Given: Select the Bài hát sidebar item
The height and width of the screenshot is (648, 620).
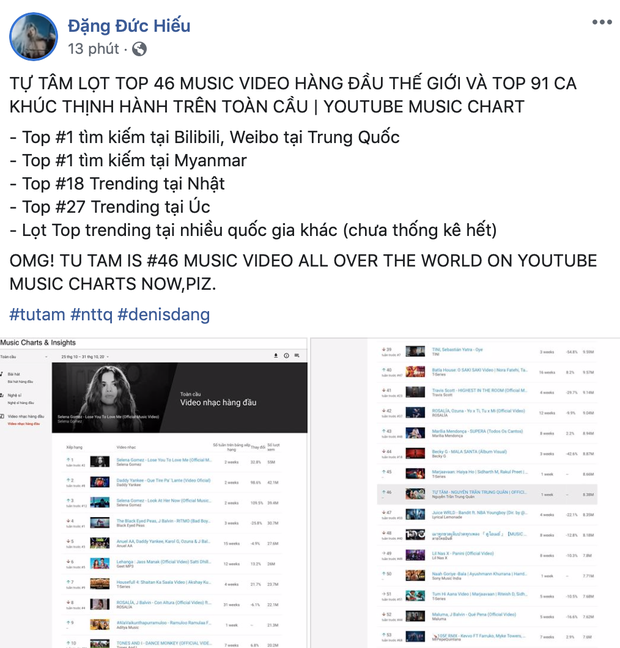Looking at the screenshot, I should click(14, 374).
